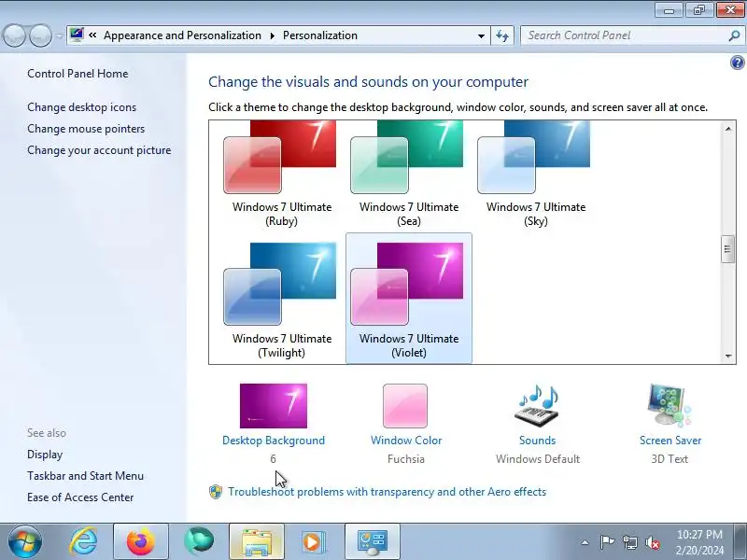Open Troubleshoot problems with transparency link
This screenshot has height=560, width=747.
coord(387,492)
